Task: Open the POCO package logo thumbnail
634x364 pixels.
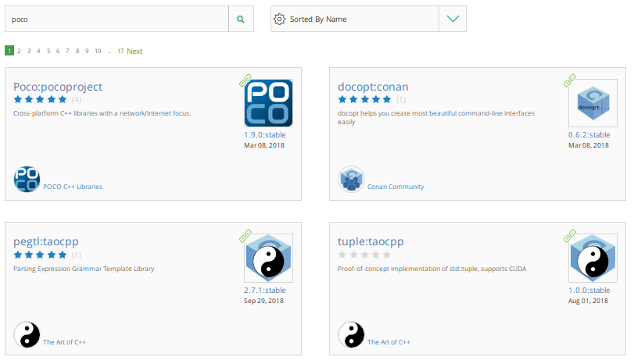Action: click(x=268, y=103)
